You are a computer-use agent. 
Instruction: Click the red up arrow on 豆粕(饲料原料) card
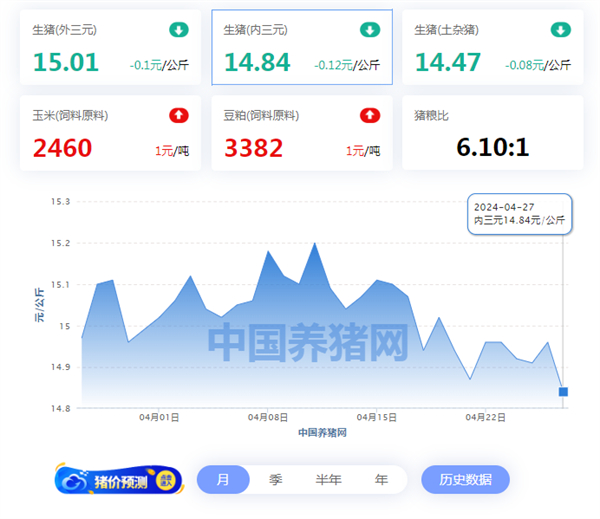[x=370, y=115]
